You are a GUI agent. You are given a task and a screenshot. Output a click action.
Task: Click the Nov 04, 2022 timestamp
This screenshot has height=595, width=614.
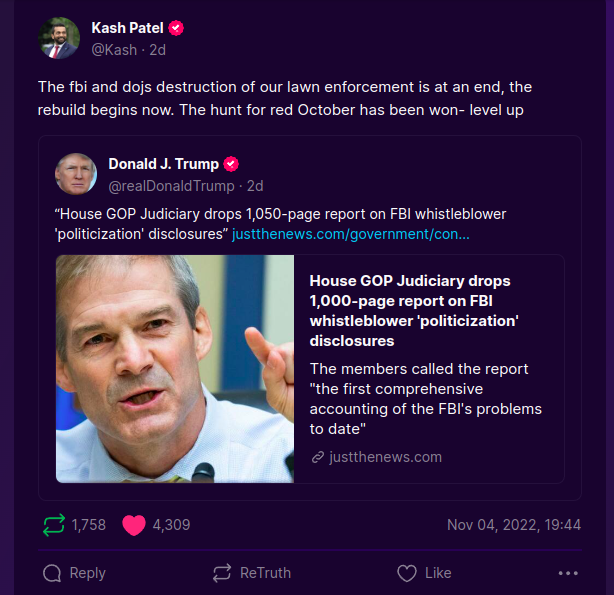point(513,525)
